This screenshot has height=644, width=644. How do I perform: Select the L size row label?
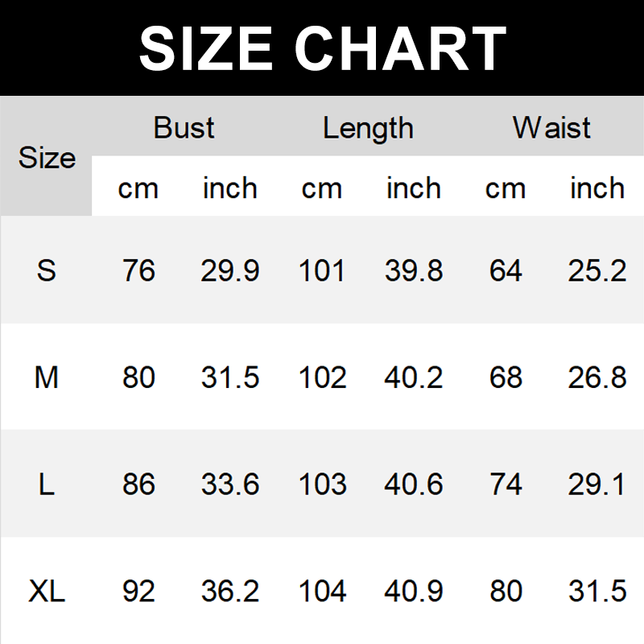pos(47,485)
